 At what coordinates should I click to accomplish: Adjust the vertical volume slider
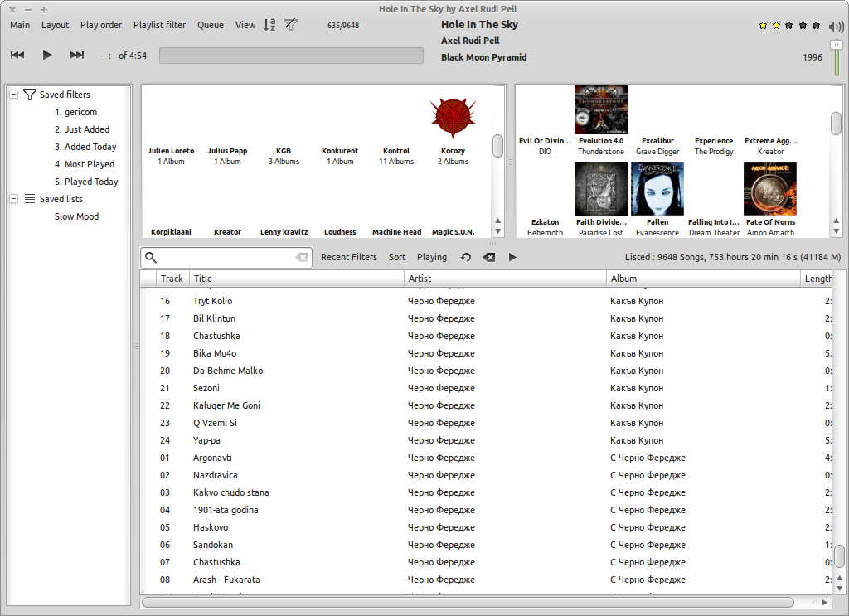point(837,59)
